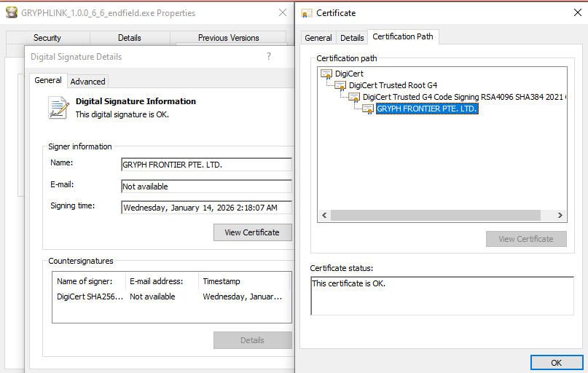588x373 pixels.
Task: Click the Digital Signature Information document icon
Action: 58,108
